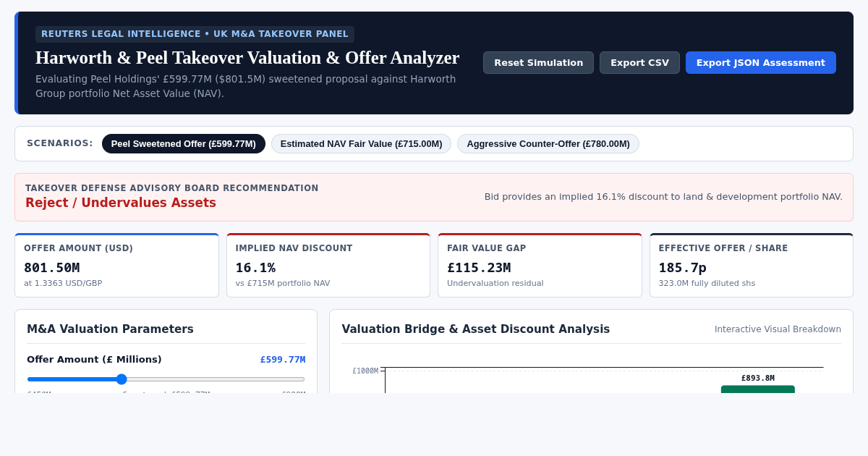Click the Harworth & Peel Takeover title
Viewport: 868px width, 456px height.
tap(247, 58)
